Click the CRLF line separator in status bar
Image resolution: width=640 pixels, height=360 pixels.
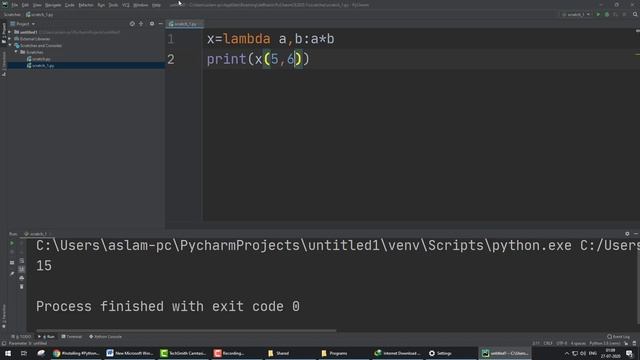click(548, 344)
